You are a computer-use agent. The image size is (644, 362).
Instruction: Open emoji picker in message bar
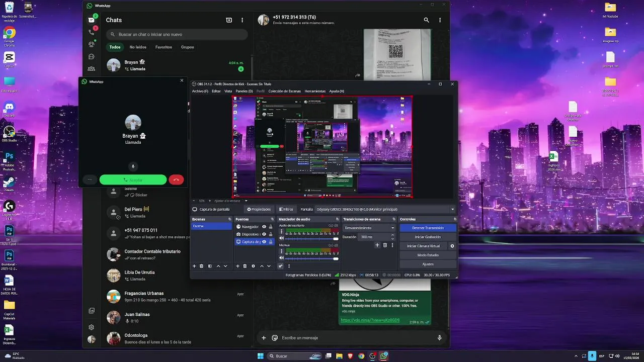275,338
